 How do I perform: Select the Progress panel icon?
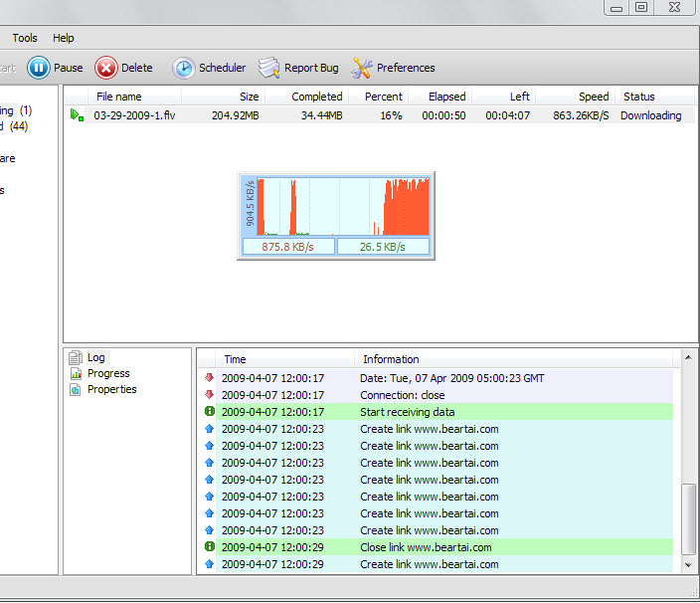[x=75, y=373]
